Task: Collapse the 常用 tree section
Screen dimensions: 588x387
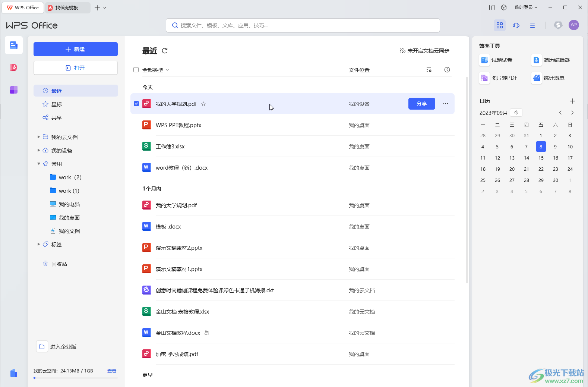Action: [38, 164]
